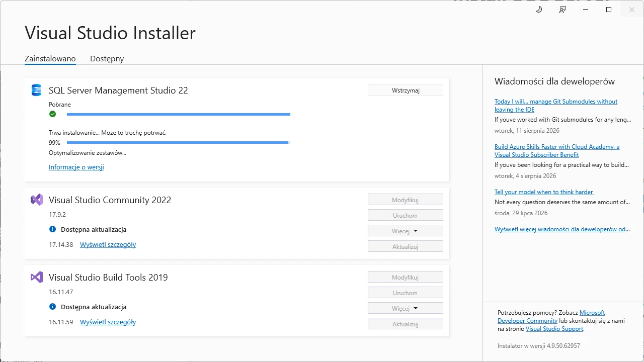Minimize the Visual Studio Installer window
This screenshot has height=362, width=644.
(586, 10)
